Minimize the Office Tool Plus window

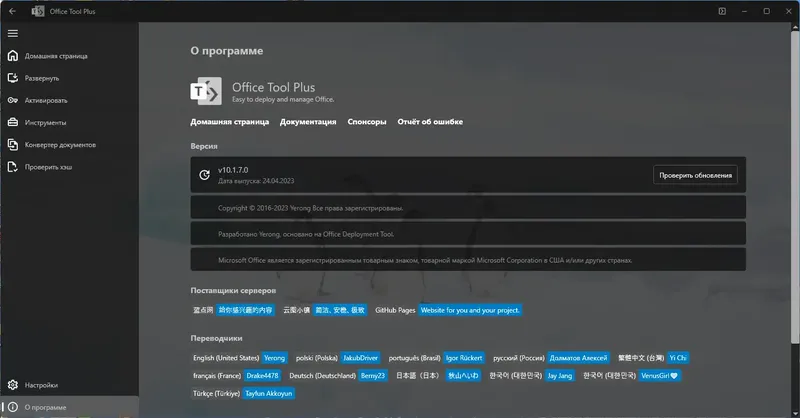point(744,11)
